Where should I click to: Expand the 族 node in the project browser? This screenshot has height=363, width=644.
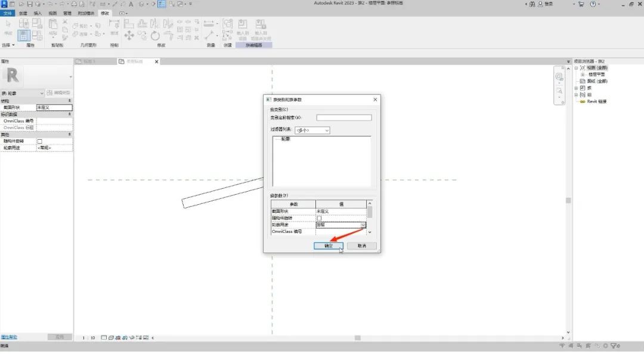[576, 88]
